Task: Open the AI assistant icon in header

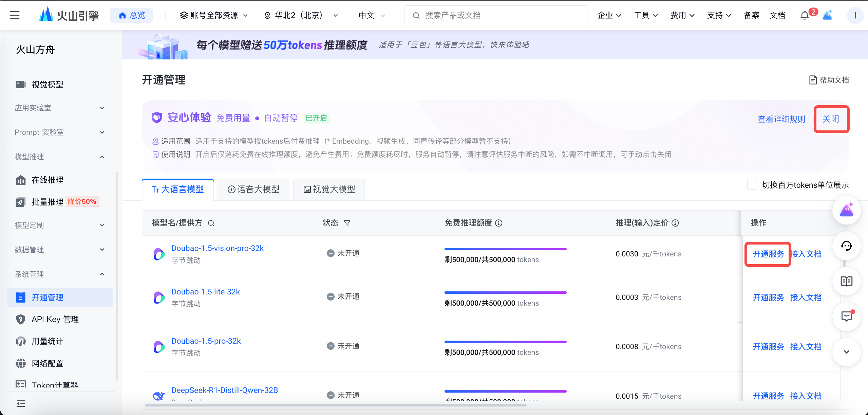Action: point(828,15)
